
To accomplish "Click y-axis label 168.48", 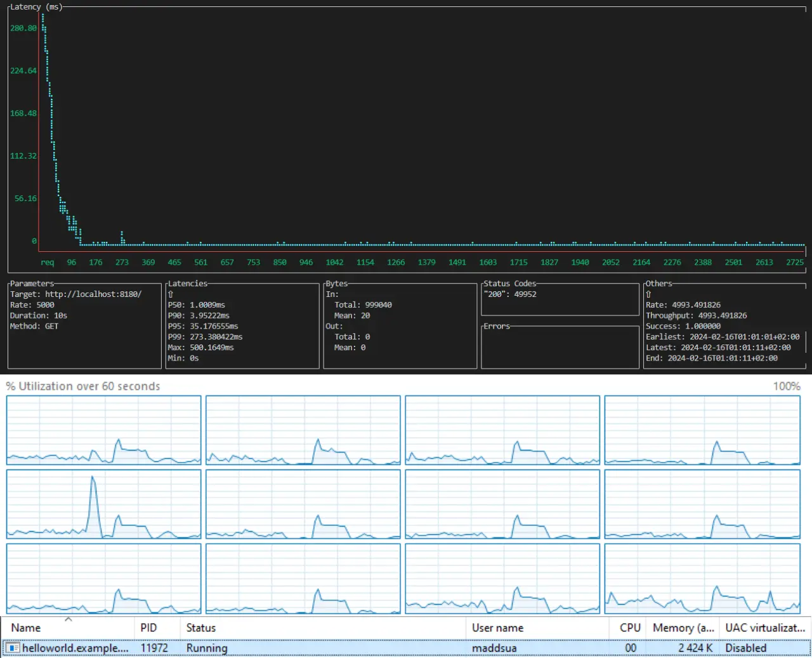I will coord(23,113).
